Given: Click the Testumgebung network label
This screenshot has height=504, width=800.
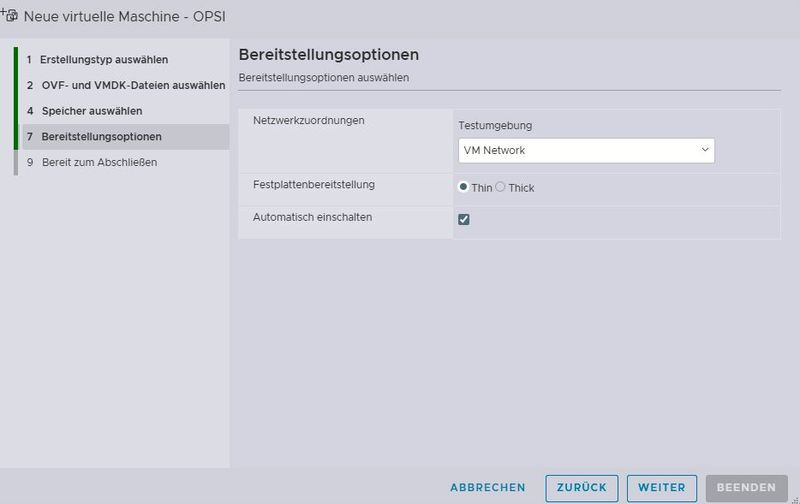Looking at the screenshot, I should [495, 125].
